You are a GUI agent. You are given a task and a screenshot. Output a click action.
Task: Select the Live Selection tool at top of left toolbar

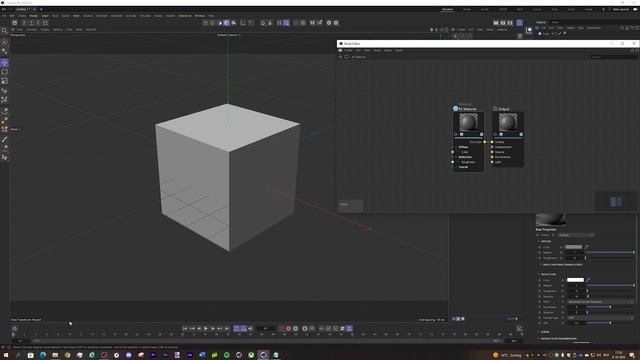4,42
